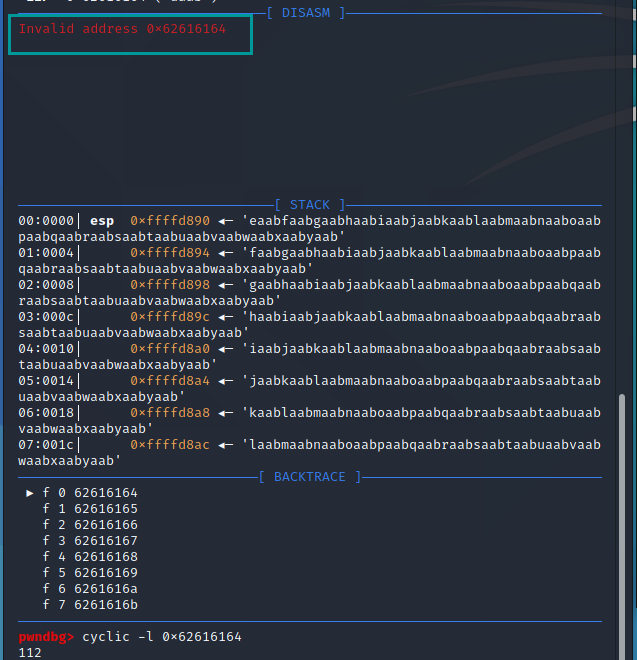Viewport: 637px width, 660px height.
Task: Click backtrace frame 5 address 62616169
Action: 106,573
